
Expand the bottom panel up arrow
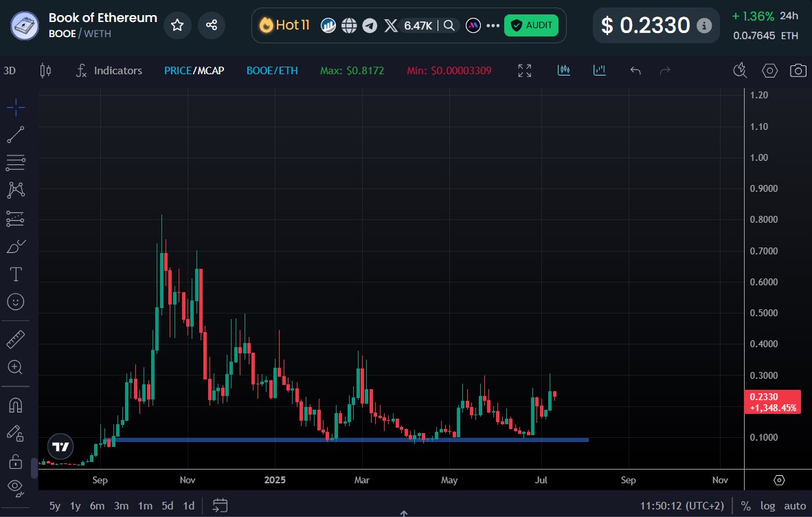[x=404, y=514]
